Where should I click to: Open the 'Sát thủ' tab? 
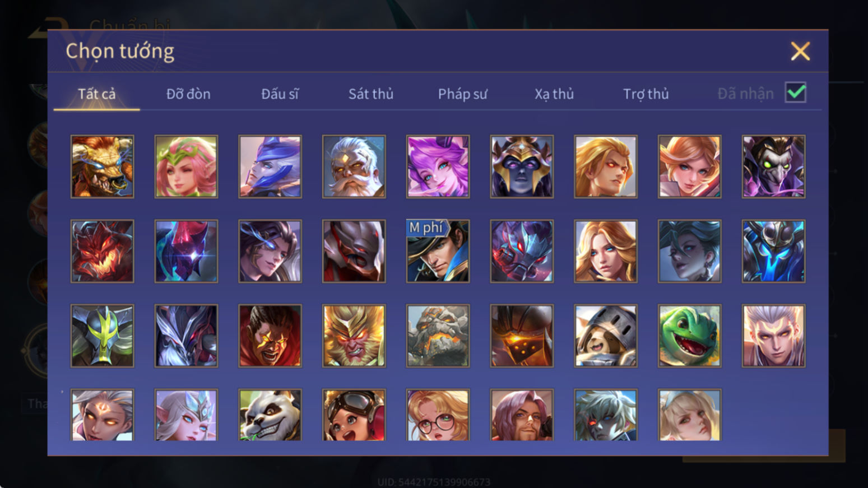coord(371,94)
